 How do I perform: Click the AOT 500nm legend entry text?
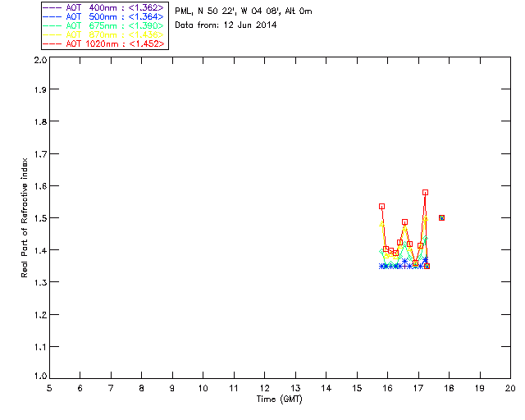(x=115, y=16)
